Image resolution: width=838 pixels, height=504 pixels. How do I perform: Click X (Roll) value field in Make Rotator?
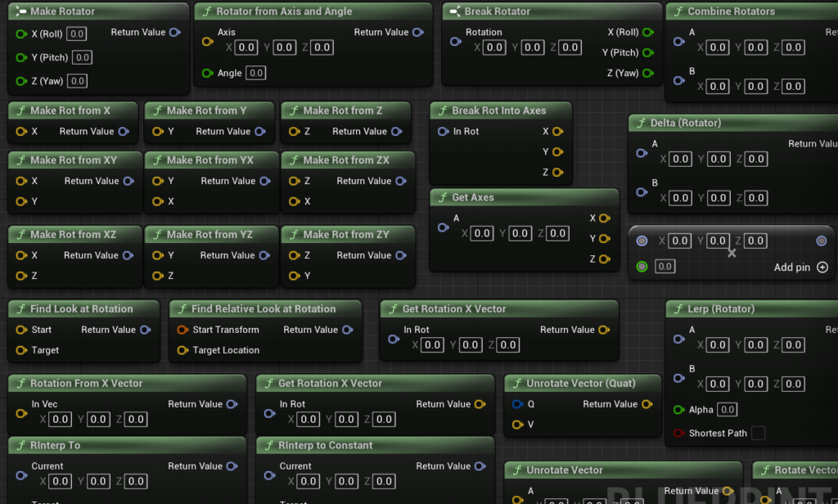pos(76,34)
